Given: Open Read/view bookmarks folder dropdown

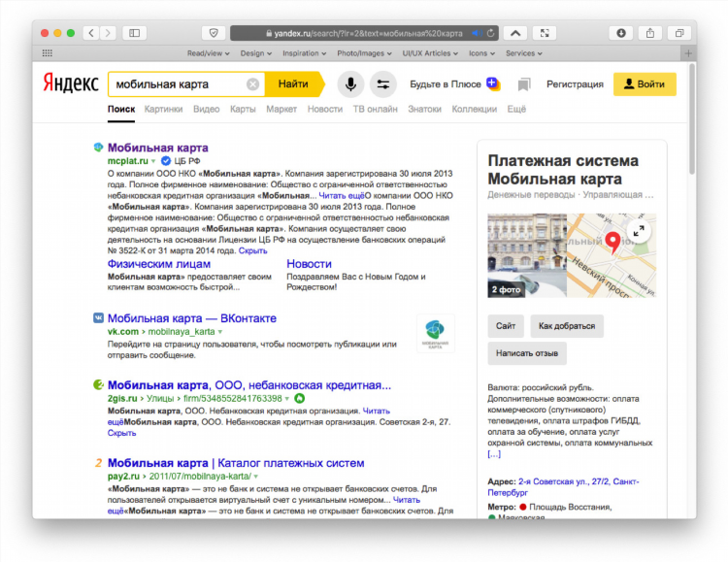Looking at the screenshot, I should pos(208,53).
